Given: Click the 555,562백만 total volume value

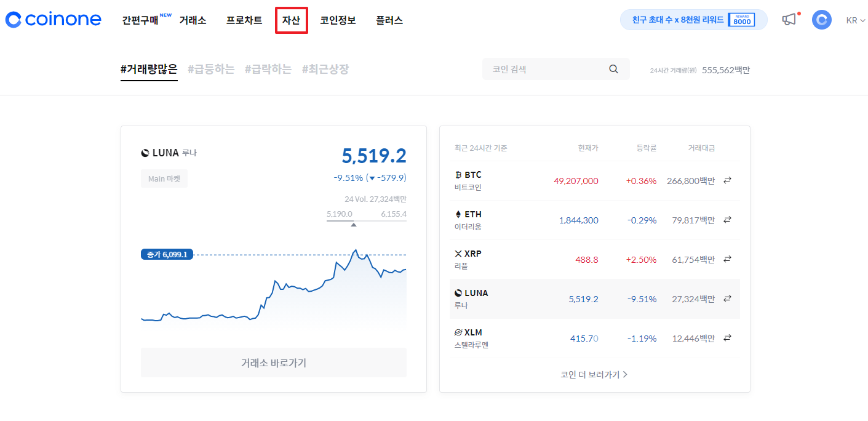Looking at the screenshot, I should pyautogui.click(x=726, y=70).
